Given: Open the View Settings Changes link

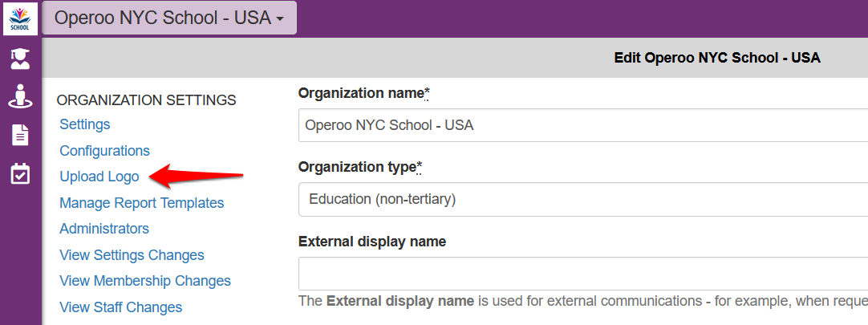Looking at the screenshot, I should tap(132, 254).
